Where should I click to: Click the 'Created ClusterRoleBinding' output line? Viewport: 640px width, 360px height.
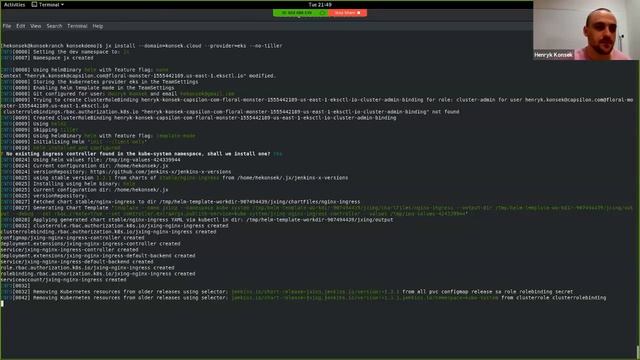[198, 118]
